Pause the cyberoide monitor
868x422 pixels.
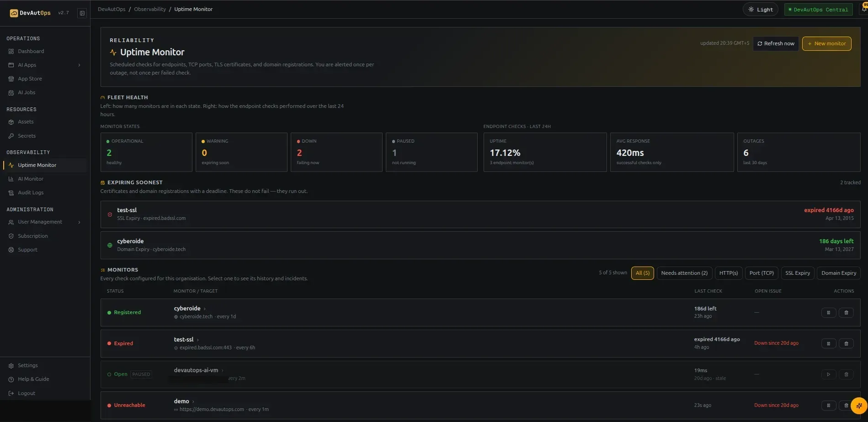(x=828, y=313)
